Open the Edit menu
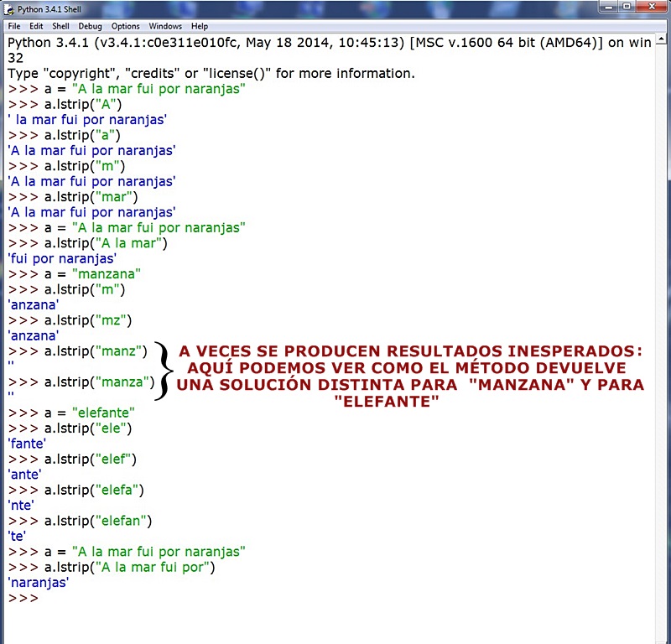 pyautogui.click(x=36, y=26)
